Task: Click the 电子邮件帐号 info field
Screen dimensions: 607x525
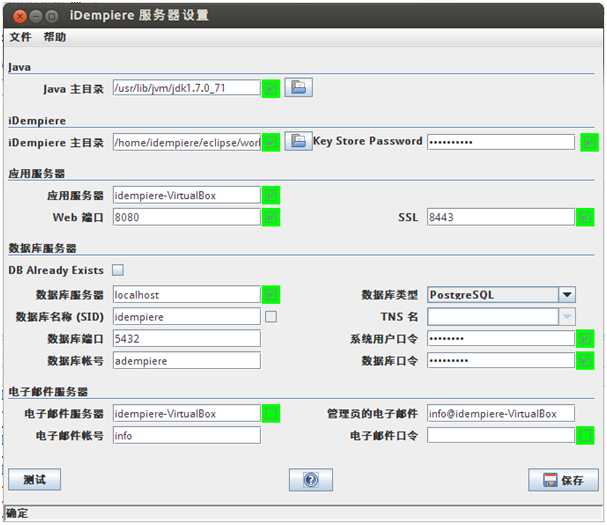Action: click(187, 436)
